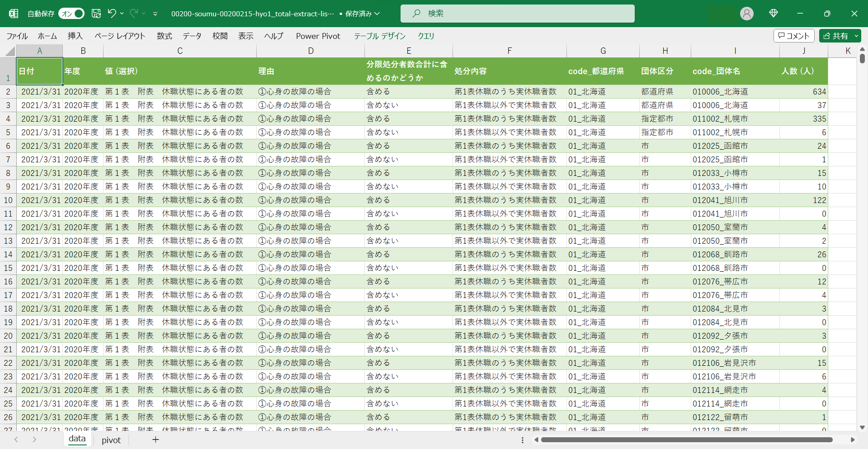Expand the 共有 share options arrow
The image size is (868, 449).
point(856,36)
